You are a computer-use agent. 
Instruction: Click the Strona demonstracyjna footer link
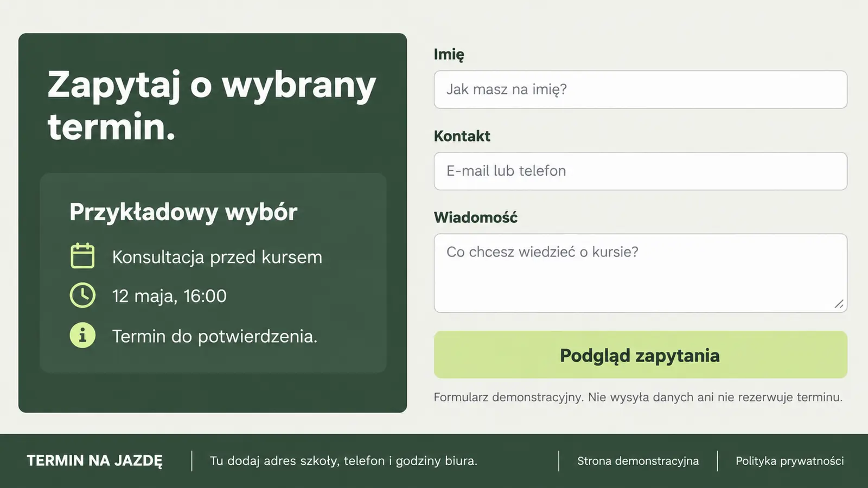[x=638, y=461]
